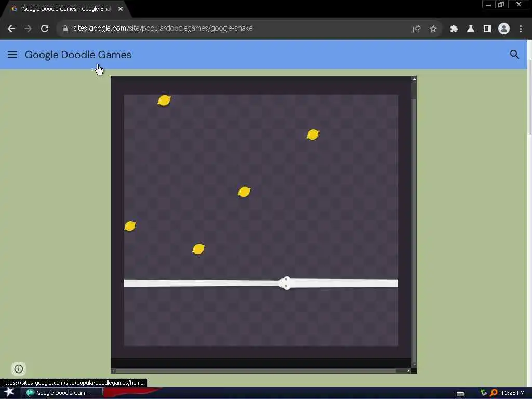Click the keyboard icon in system tray
The height and width of the screenshot is (399, 532).
(460, 394)
